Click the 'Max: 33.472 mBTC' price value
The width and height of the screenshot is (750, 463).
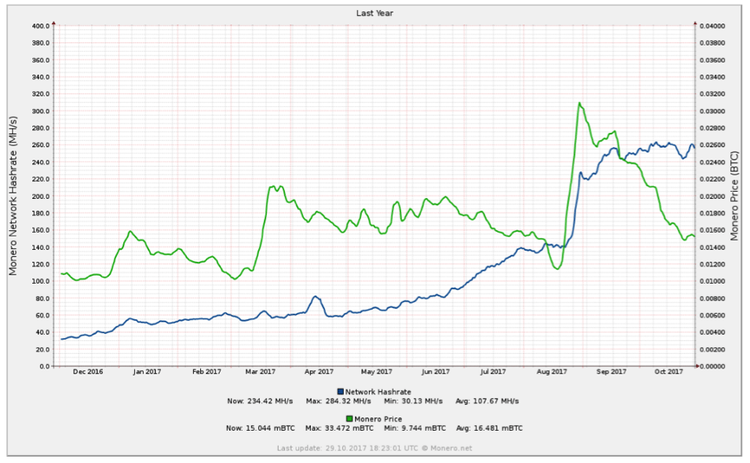click(340, 428)
